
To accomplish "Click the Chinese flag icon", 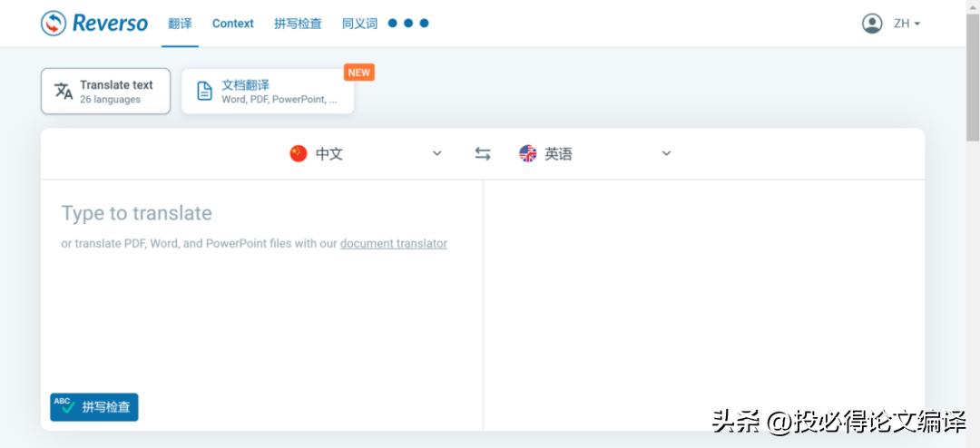I will click(x=299, y=153).
